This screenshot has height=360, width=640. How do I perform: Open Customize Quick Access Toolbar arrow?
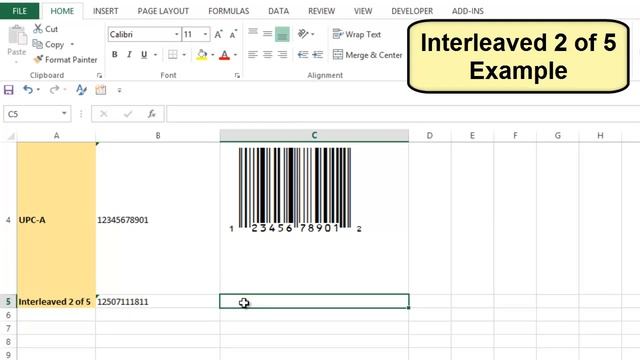point(119,90)
